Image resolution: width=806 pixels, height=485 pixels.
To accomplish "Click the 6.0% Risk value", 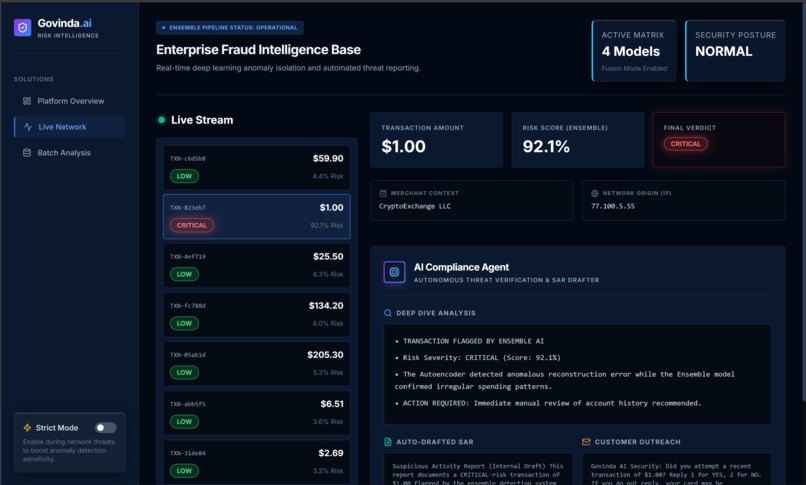I will 328,323.
